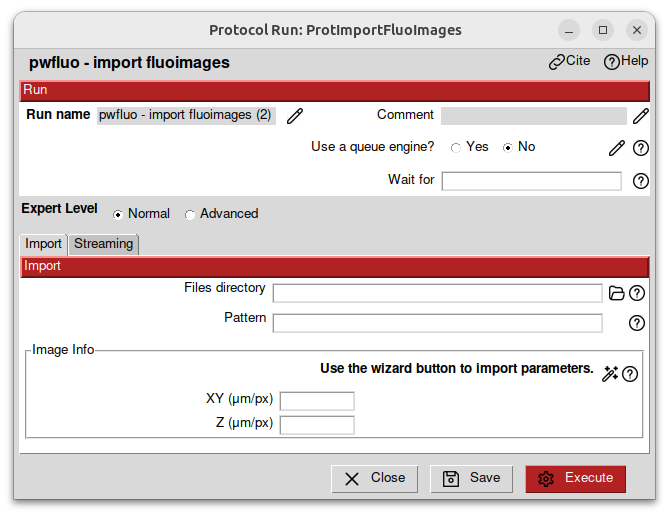The image size is (669, 516).
Task: Set Expert Level to Normal
Action: point(118,214)
